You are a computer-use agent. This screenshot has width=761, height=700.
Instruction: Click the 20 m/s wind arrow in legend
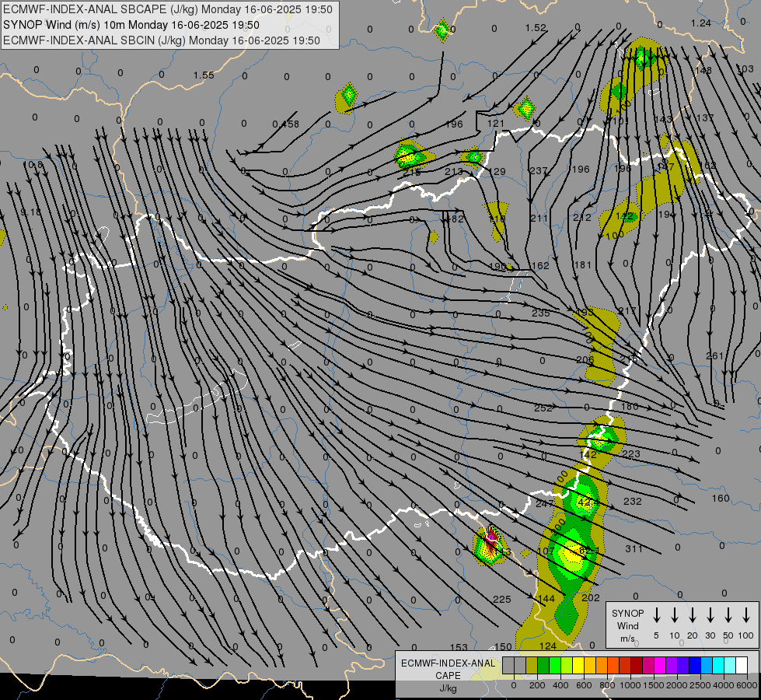point(692,615)
